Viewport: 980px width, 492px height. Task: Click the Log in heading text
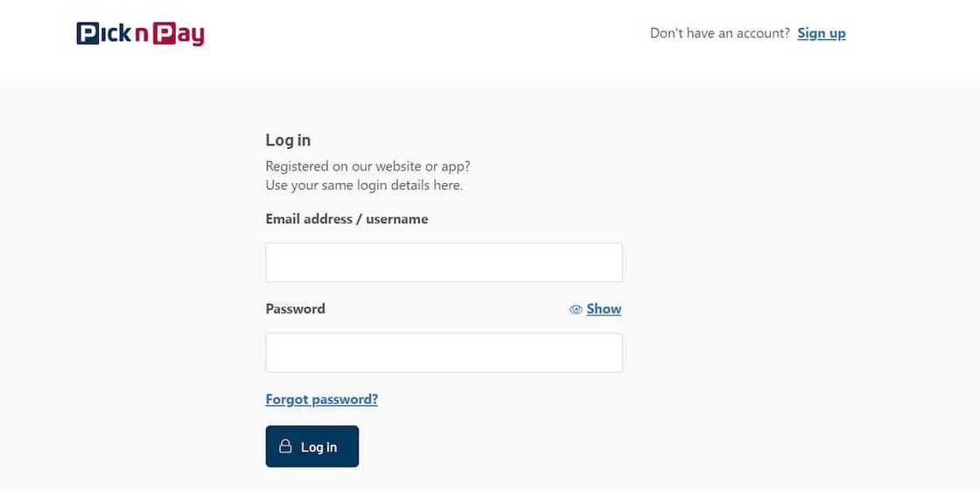(288, 140)
